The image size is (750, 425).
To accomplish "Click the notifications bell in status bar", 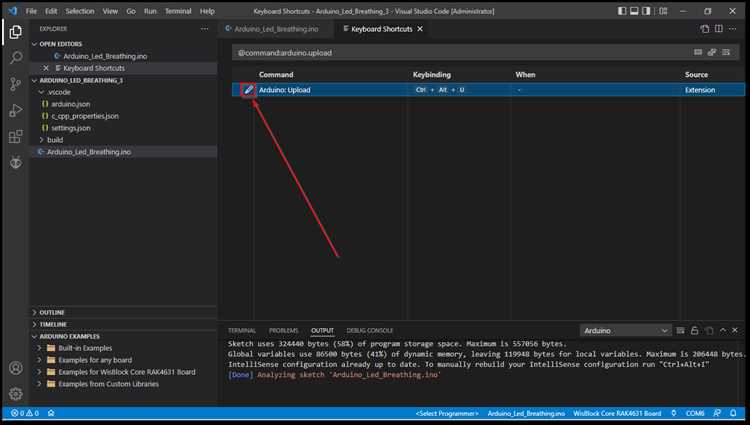I will click(x=733, y=413).
